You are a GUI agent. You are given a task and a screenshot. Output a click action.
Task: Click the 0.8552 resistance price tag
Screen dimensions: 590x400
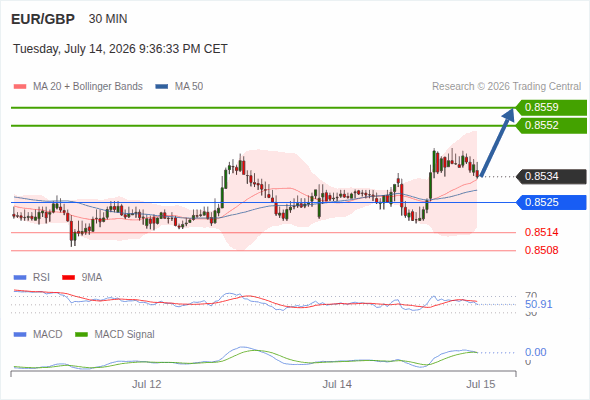551,126
